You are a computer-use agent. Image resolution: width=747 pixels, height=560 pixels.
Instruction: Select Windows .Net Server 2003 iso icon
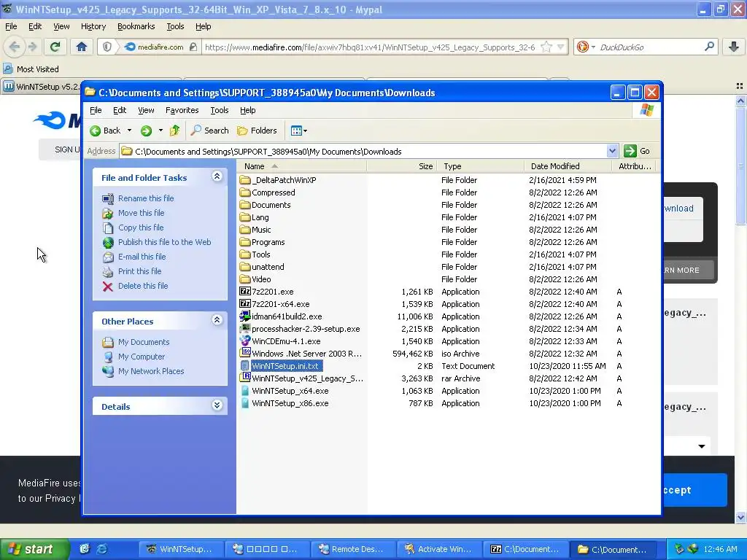click(x=245, y=354)
